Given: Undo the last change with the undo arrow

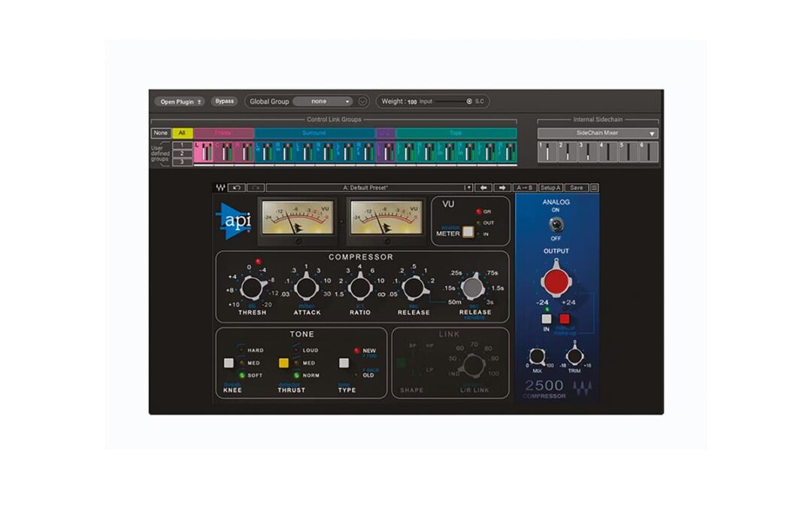Looking at the screenshot, I should (237, 187).
